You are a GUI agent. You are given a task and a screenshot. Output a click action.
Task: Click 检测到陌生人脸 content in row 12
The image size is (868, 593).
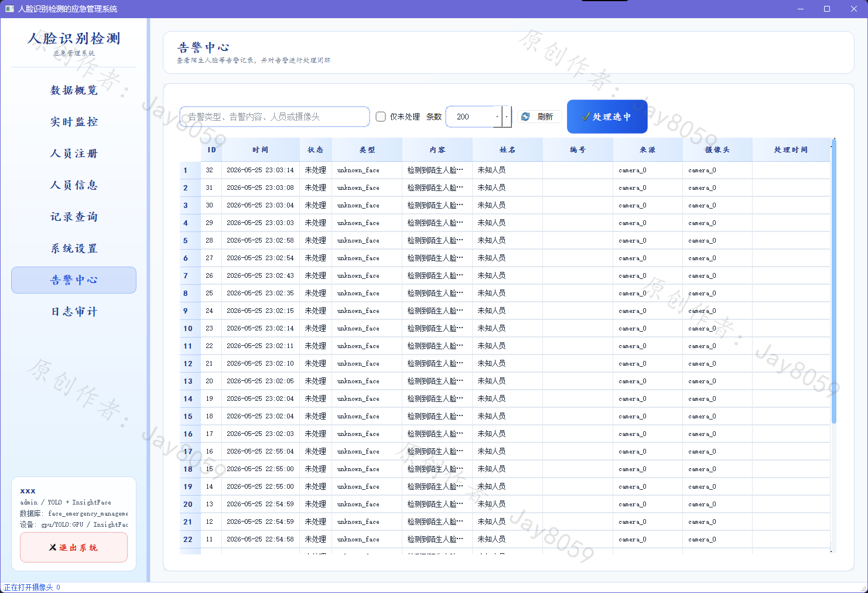coord(438,364)
